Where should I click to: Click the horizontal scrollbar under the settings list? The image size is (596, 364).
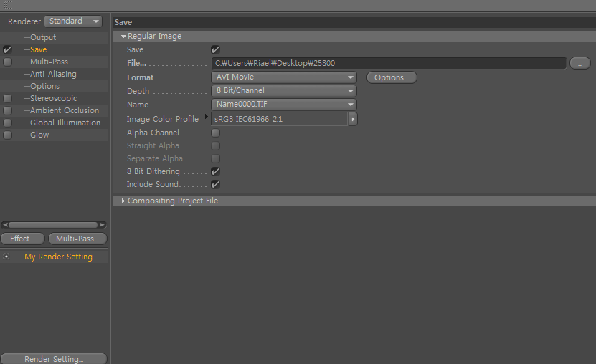53,225
